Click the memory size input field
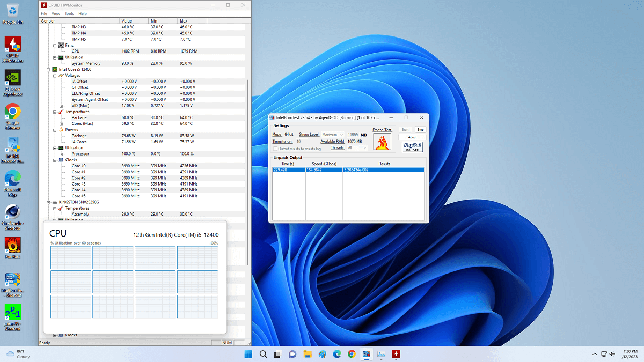 pos(353,135)
